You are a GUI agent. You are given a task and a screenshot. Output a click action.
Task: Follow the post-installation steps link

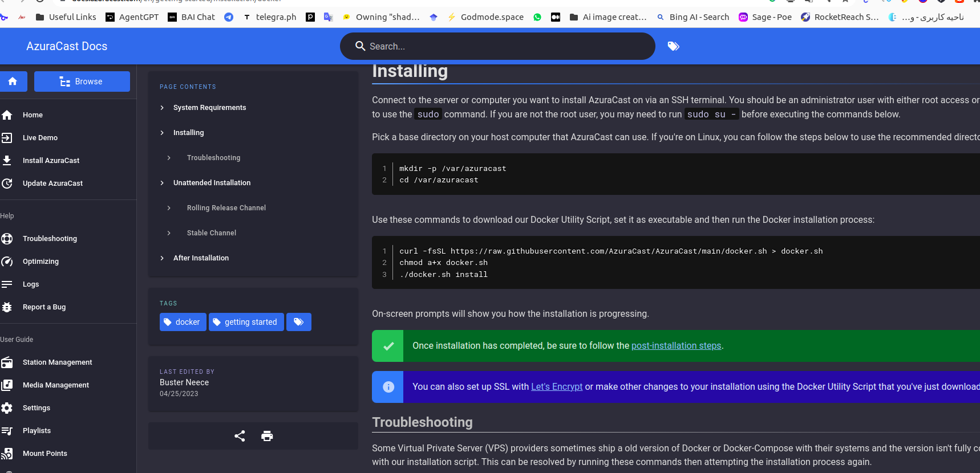pyautogui.click(x=676, y=346)
